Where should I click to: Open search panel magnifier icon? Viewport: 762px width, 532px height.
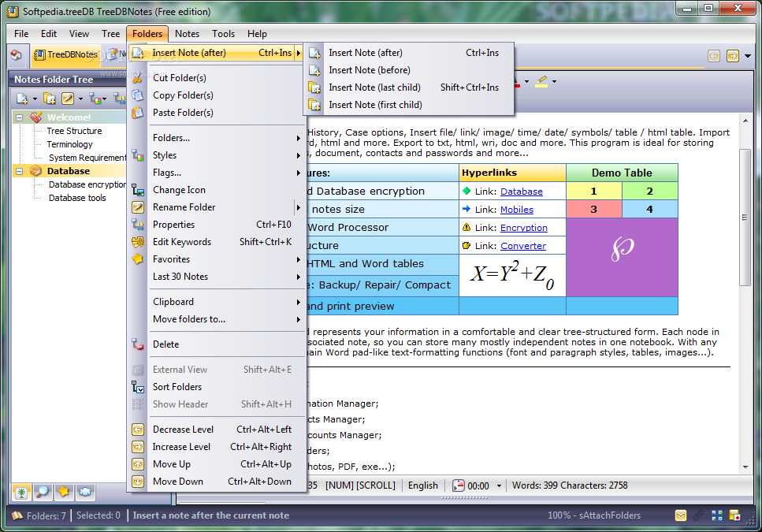[43, 492]
